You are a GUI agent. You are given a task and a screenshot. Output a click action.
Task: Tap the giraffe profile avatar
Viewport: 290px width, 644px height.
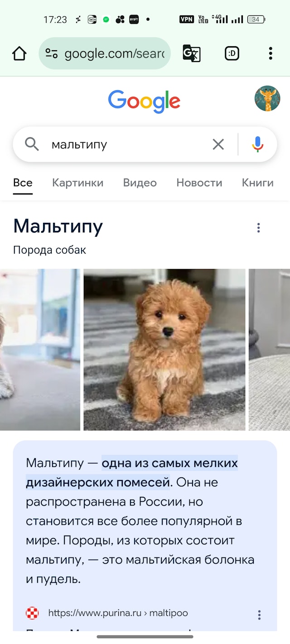[267, 99]
